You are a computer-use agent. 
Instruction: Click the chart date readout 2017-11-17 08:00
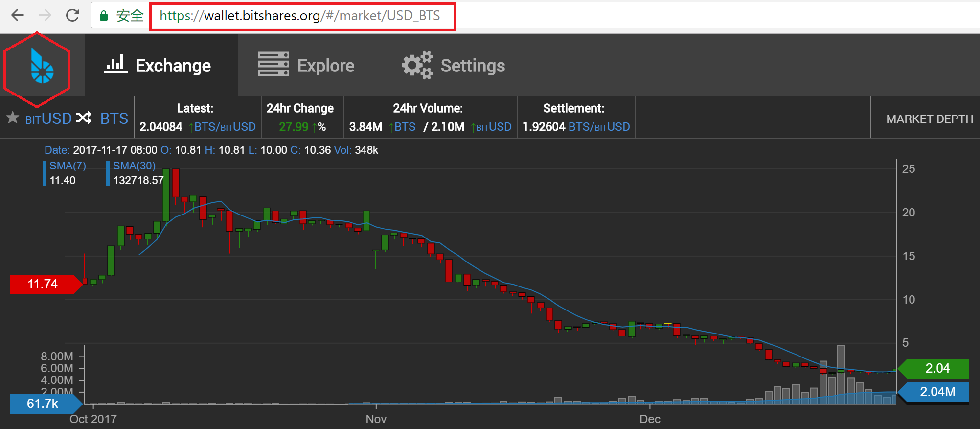(115, 150)
